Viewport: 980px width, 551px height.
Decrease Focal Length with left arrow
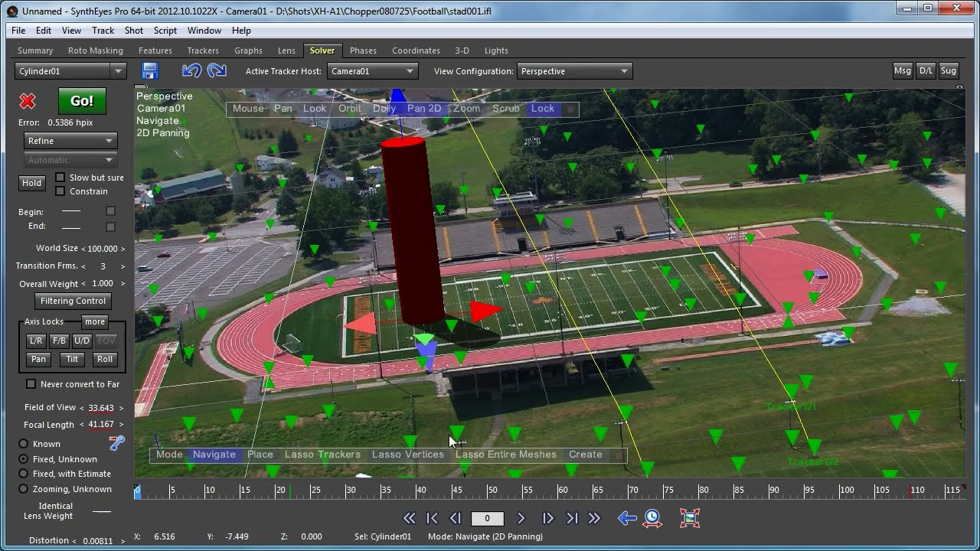(x=82, y=425)
